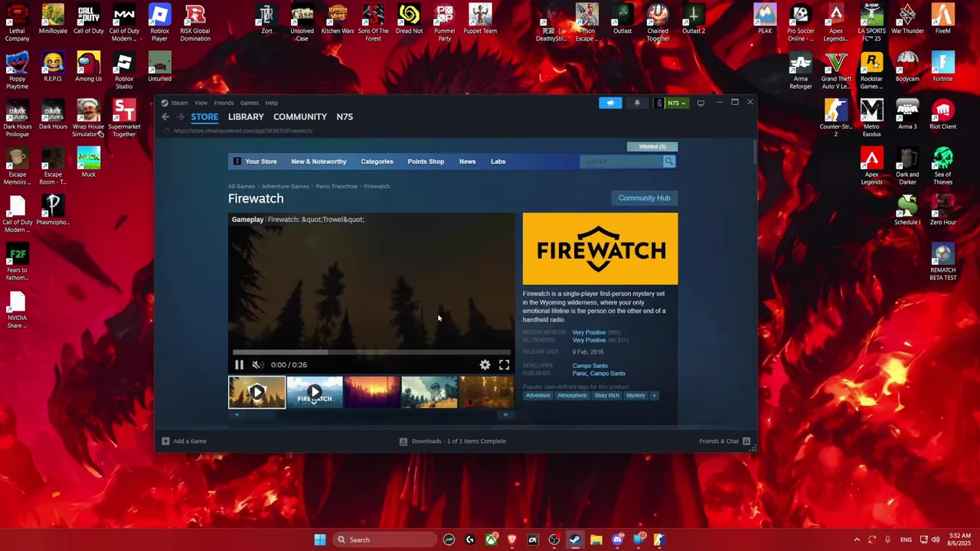Open the store News link
This screenshot has width=980, height=551.
[x=467, y=161]
